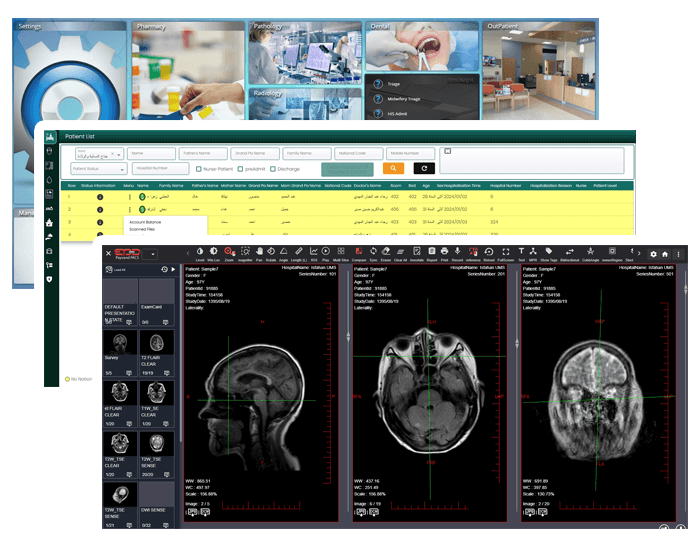
Task: Start voice Record with microphone icon
Action: 457,253
